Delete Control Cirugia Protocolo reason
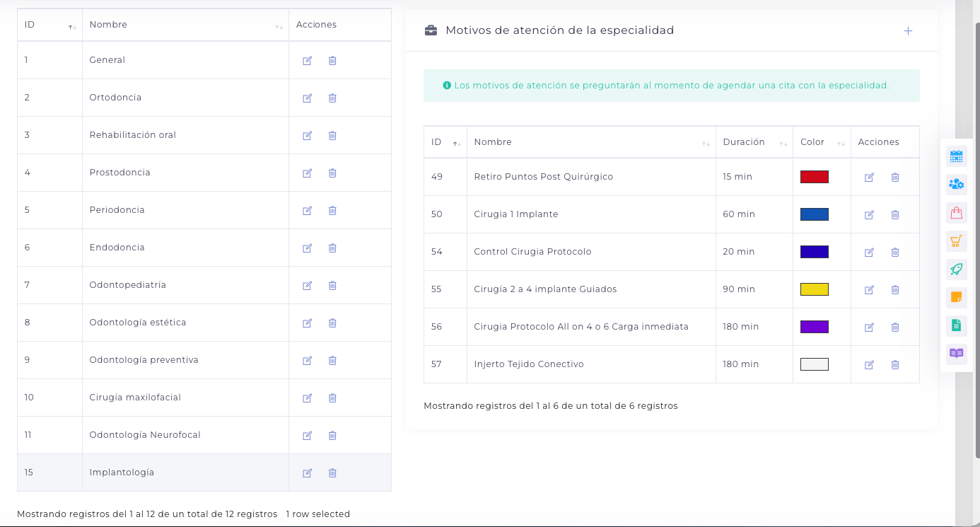The image size is (980, 527). (895, 253)
